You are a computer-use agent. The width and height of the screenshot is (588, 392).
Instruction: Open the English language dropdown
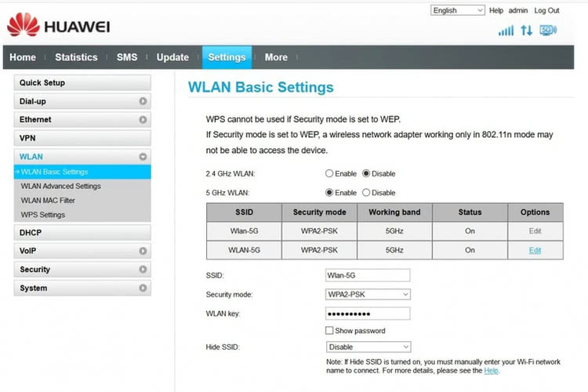coord(458,10)
